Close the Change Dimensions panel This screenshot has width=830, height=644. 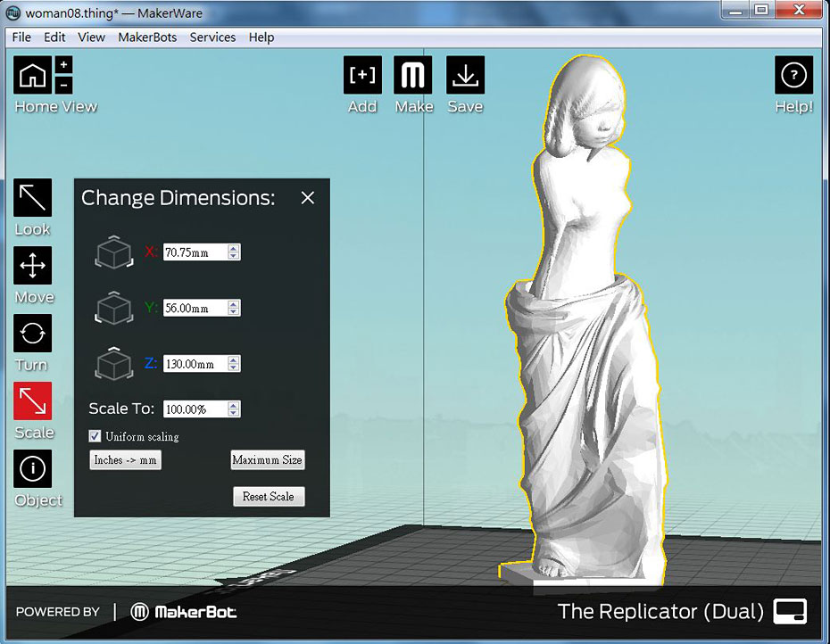tap(308, 198)
